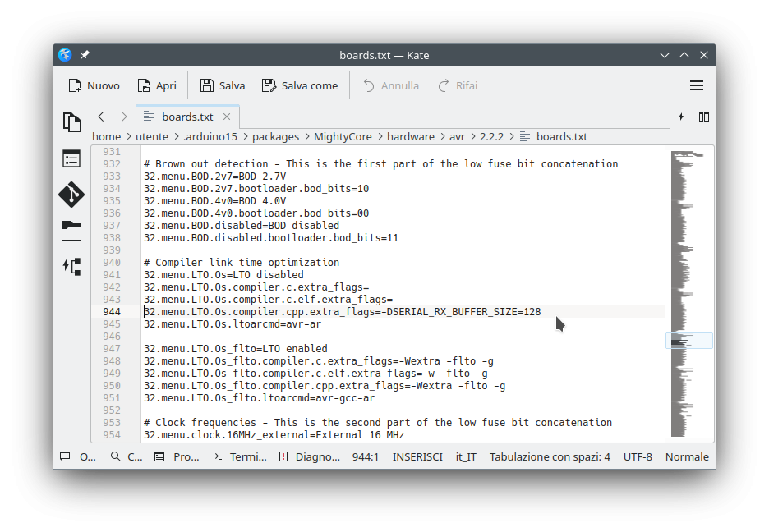Change Normale highlighting mode
This screenshot has height=532, width=769.
pyautogui.click(x=687, y=456)
